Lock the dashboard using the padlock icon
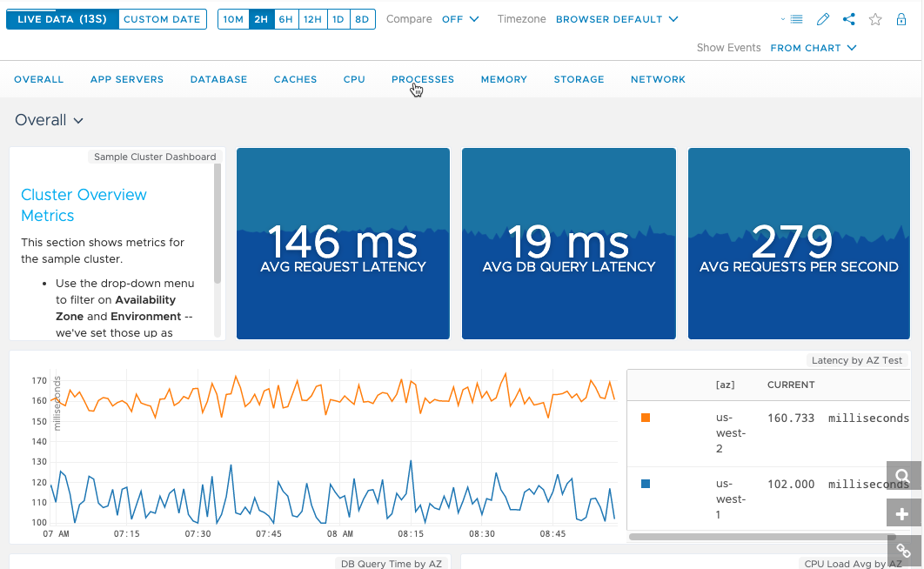Image resolution: width=924 pixels, height=569 pixels. point(902,18)
